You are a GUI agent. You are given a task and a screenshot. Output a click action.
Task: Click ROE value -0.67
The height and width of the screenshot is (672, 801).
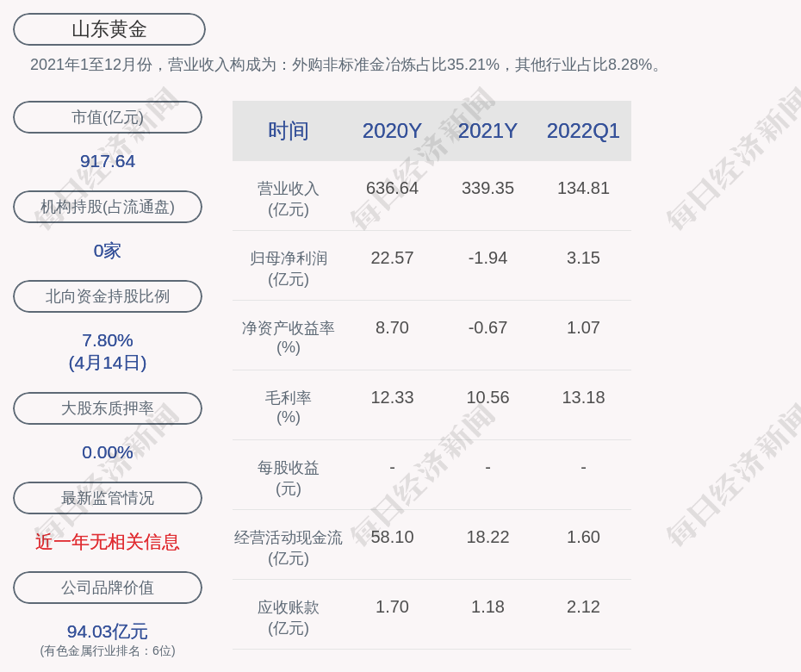pos(487,327)
